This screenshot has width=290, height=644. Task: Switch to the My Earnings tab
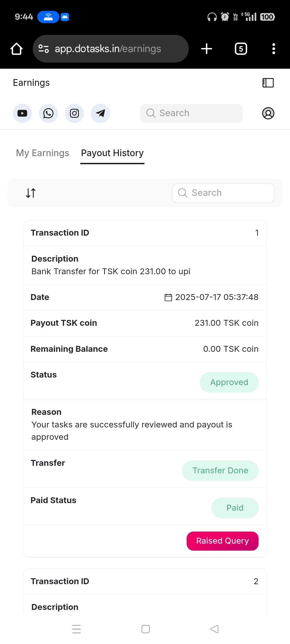(43, 153)
